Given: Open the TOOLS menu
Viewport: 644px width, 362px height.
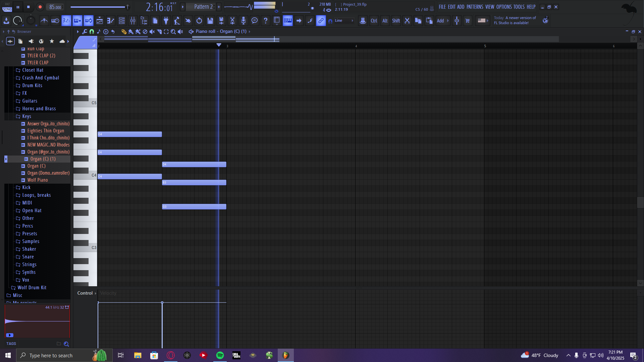Looking at the screenshot, I should point(519,7).
